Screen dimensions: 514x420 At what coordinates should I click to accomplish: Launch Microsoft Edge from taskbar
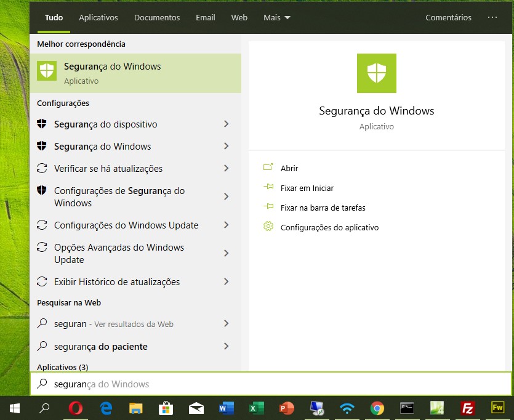[x=106, y=408]
